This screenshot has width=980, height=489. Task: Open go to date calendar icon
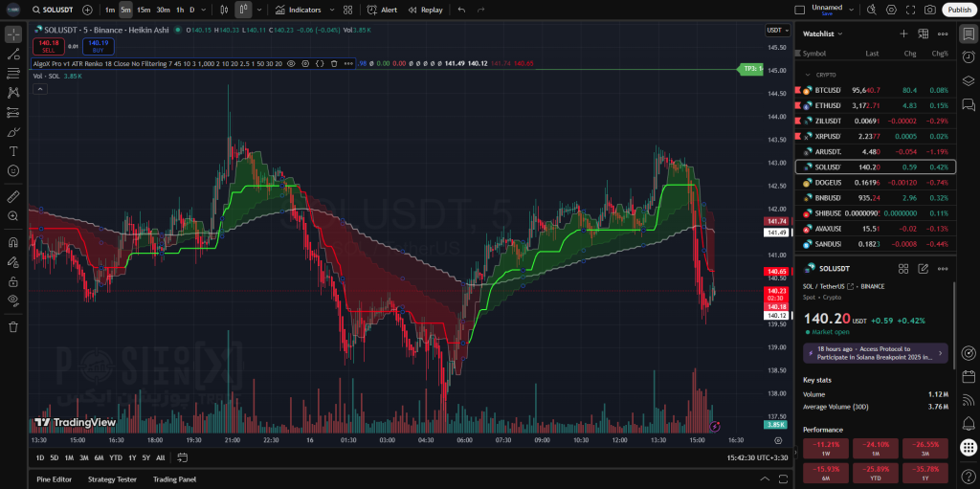182,457
